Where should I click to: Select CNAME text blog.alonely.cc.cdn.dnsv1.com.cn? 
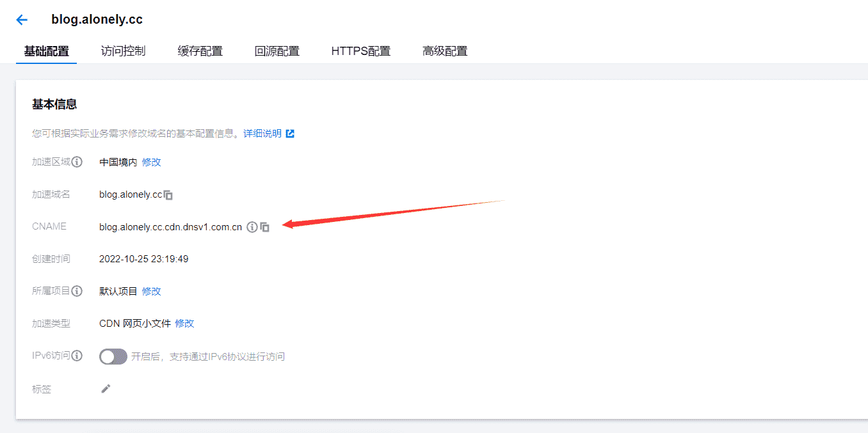[x=171, y=227]
